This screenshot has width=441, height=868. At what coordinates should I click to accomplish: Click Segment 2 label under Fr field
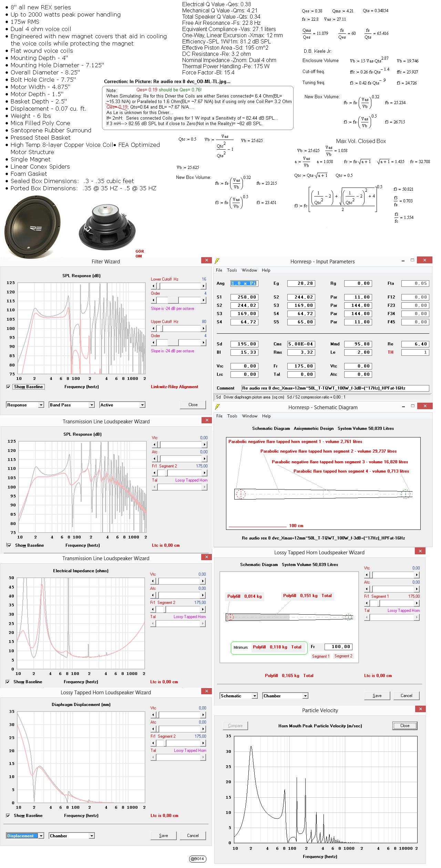[343, 656]
